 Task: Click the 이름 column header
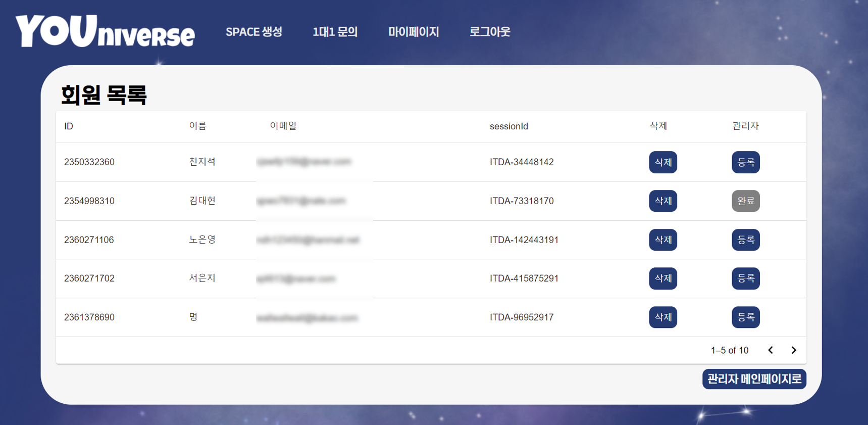point(198,126)
